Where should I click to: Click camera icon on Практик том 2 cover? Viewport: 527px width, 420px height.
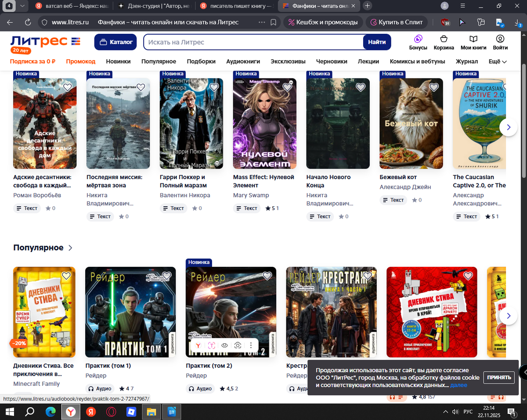238,345
